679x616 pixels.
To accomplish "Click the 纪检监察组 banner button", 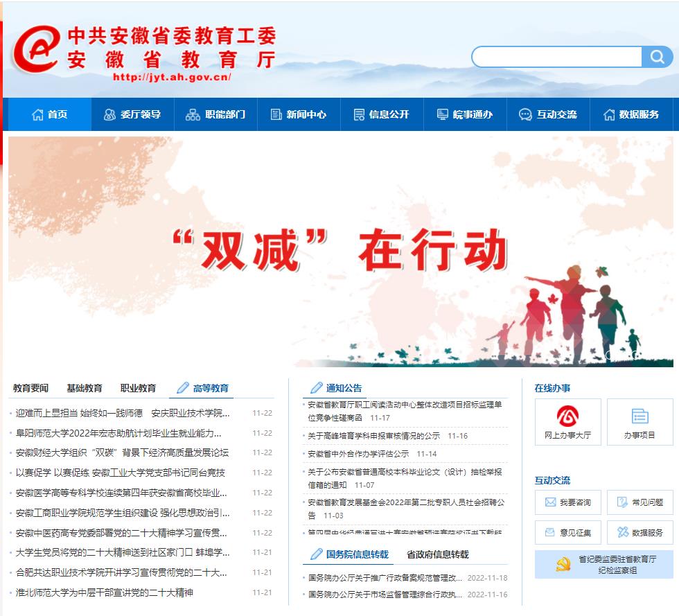I will click(x=603, y=565).
